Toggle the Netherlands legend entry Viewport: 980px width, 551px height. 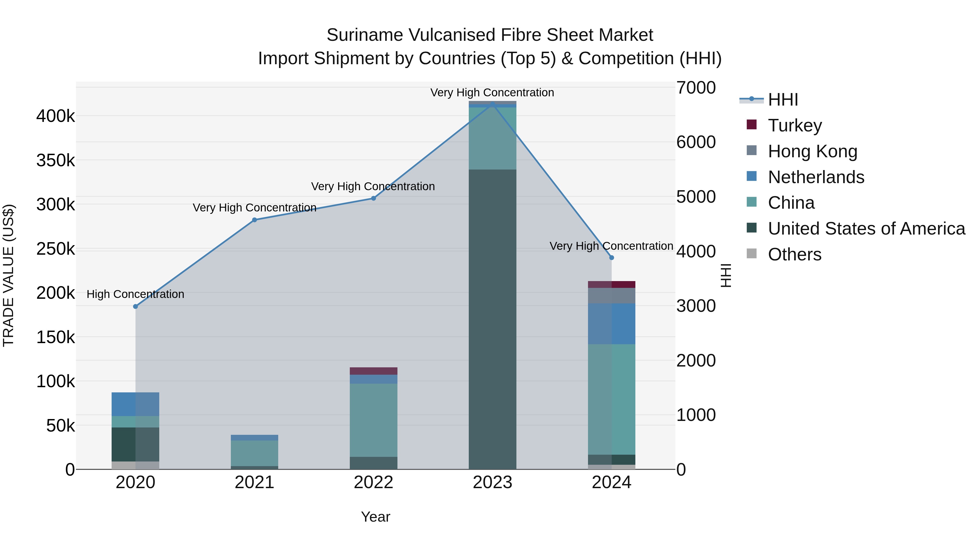806,177
